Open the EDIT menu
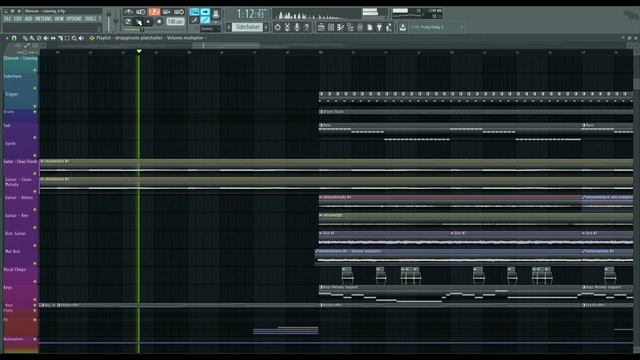This screenshot has height=360, width=640. [18, 19]
